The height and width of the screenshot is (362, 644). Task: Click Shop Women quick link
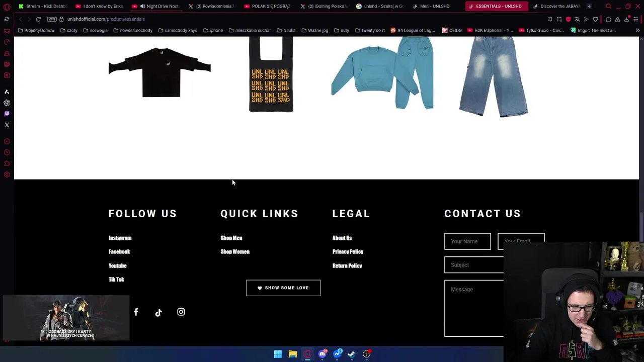point(235,251)
